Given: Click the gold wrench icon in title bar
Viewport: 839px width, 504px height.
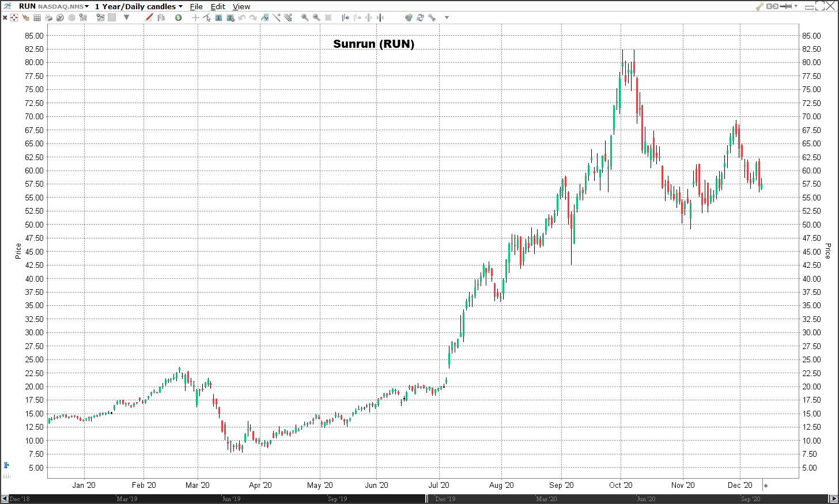Looking at the screenshot, I should pyautogui.click(x=760, y=6).
